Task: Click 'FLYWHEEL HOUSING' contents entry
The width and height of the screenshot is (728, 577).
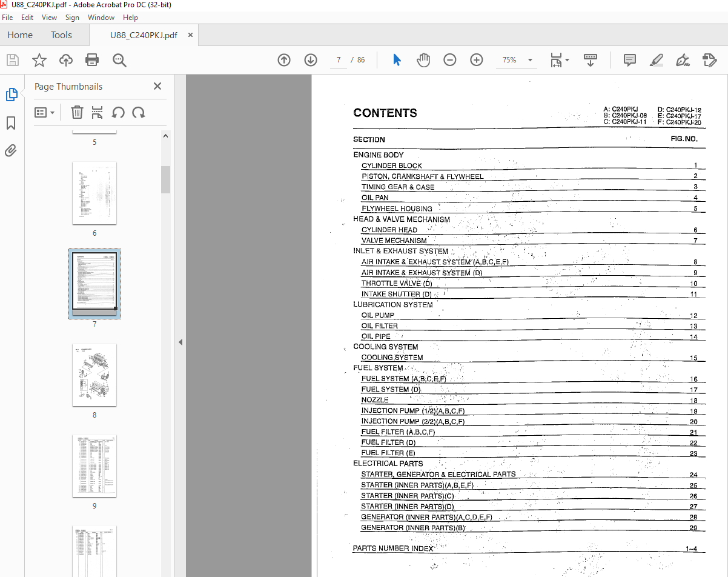Action: point(397,208)
